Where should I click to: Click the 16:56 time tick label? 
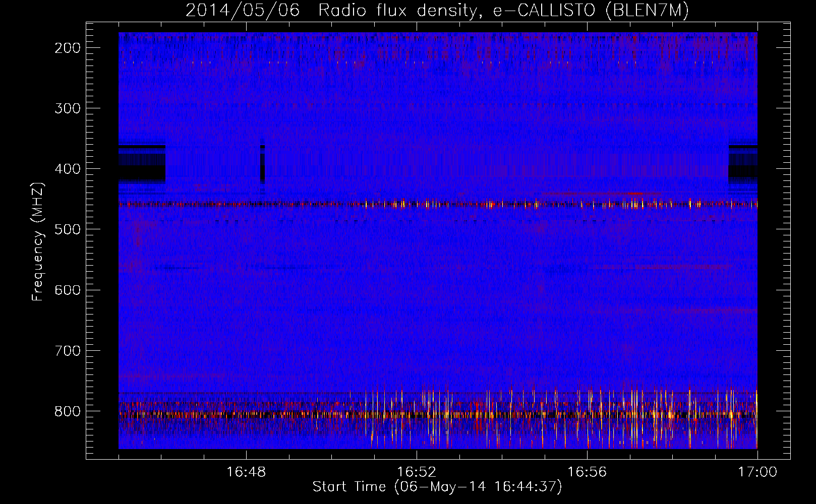click(x=587, y=472)
